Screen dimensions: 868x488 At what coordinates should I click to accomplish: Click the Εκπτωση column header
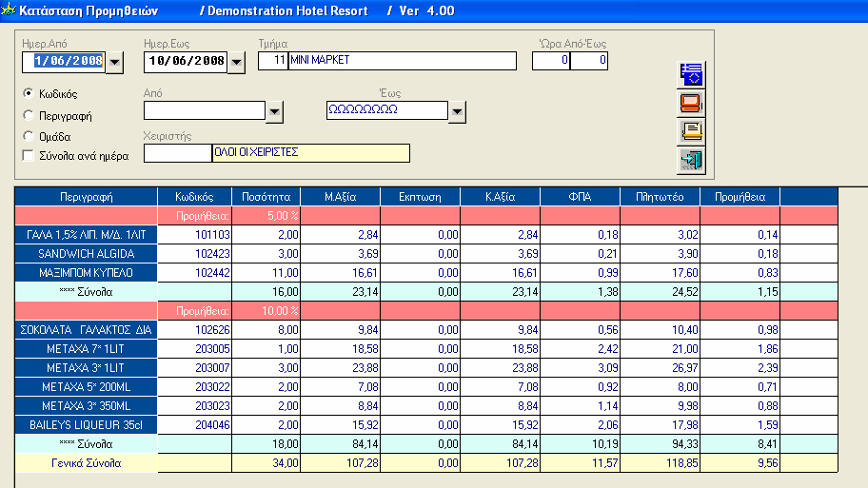(420, 197)
